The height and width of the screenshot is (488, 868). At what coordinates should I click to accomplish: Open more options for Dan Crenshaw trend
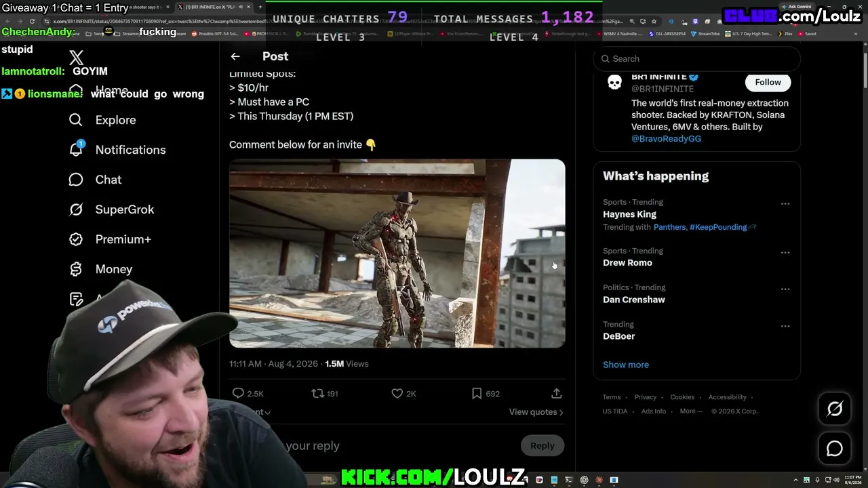coord(785,289)
